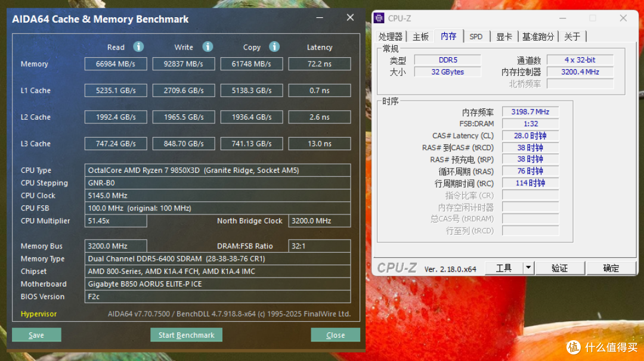The height and width of the screenshot is (361, 644).
Task: Click the Memory Type DDR5-6400 SDRAM field
Action: (x=218, y=259)
